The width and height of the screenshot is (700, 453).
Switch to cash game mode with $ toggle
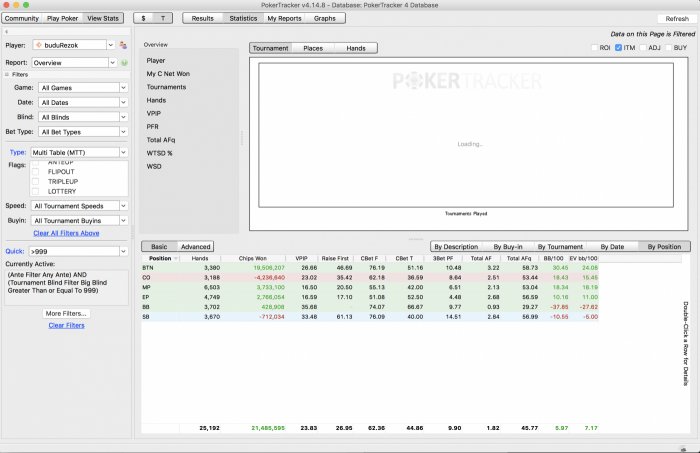tap(143, 18)
